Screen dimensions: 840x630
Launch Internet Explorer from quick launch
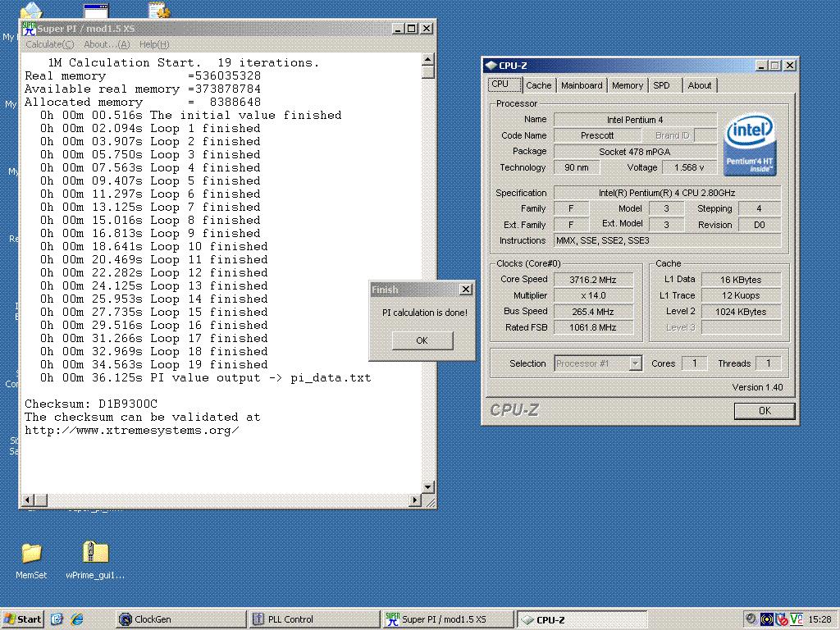click(x=77, y=619)
